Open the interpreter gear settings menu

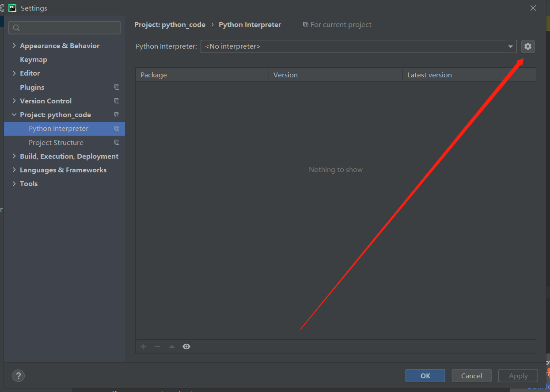pos(528,46)
